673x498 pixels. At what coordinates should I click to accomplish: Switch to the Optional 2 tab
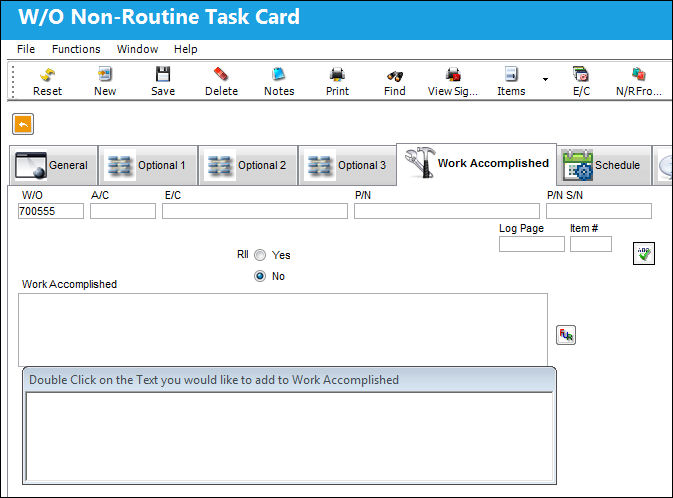tap(248, 165)
